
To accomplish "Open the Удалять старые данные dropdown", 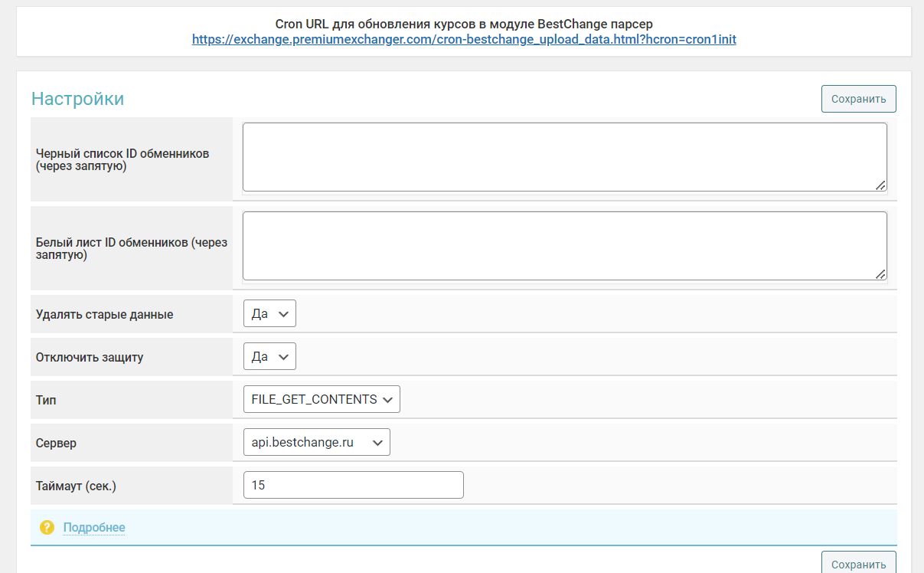I will (269, 314).
